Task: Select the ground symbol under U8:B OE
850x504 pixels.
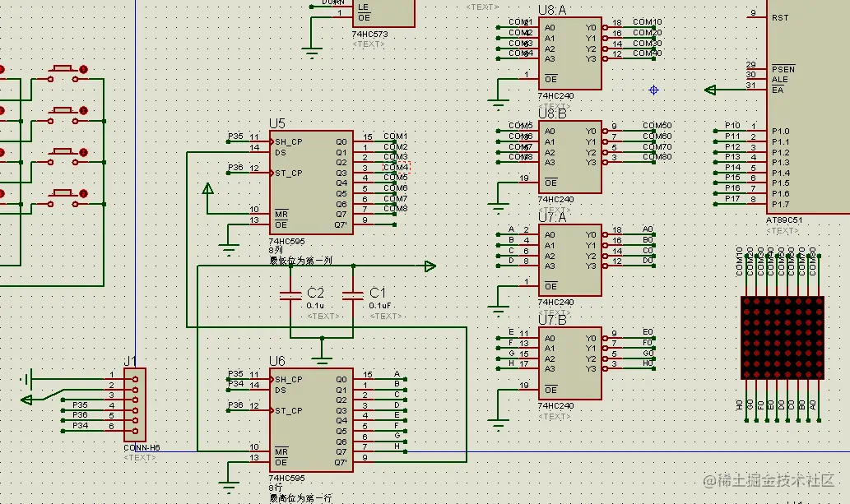Action: coord(498,208)
